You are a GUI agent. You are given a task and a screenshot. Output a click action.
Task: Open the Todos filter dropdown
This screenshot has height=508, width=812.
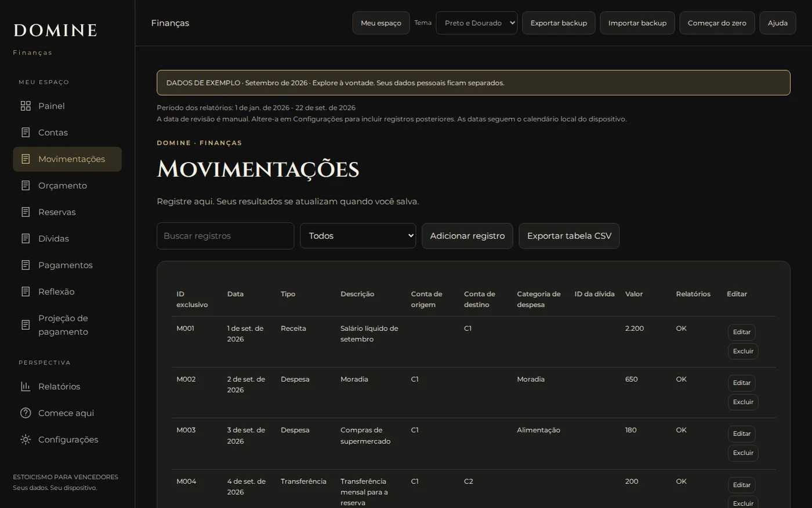(358, 236)
